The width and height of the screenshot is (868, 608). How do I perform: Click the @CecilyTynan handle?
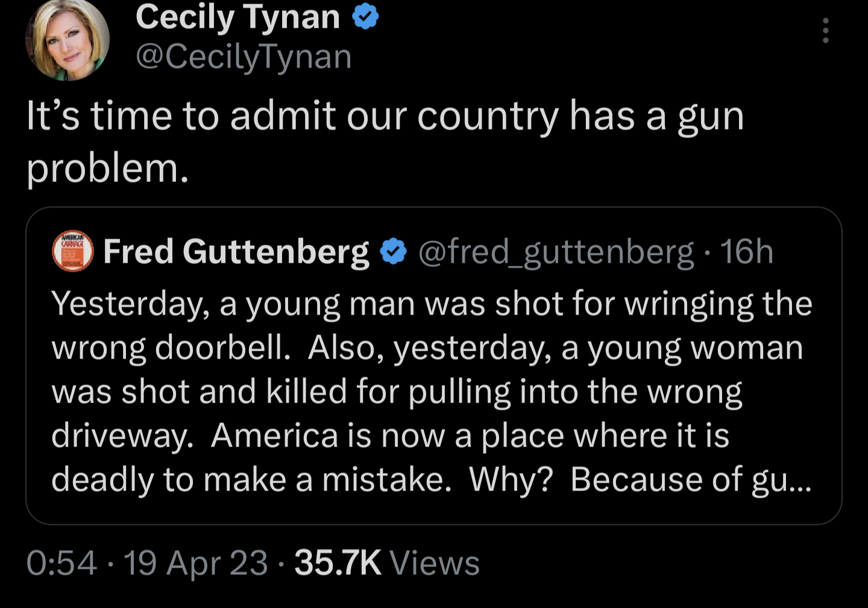tap(244, 57)
